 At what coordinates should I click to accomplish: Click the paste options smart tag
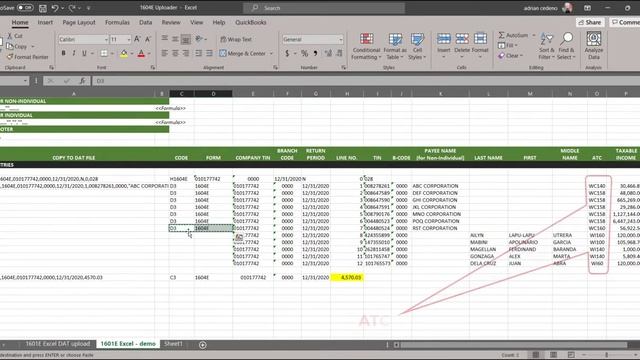[x=239, y=237]
